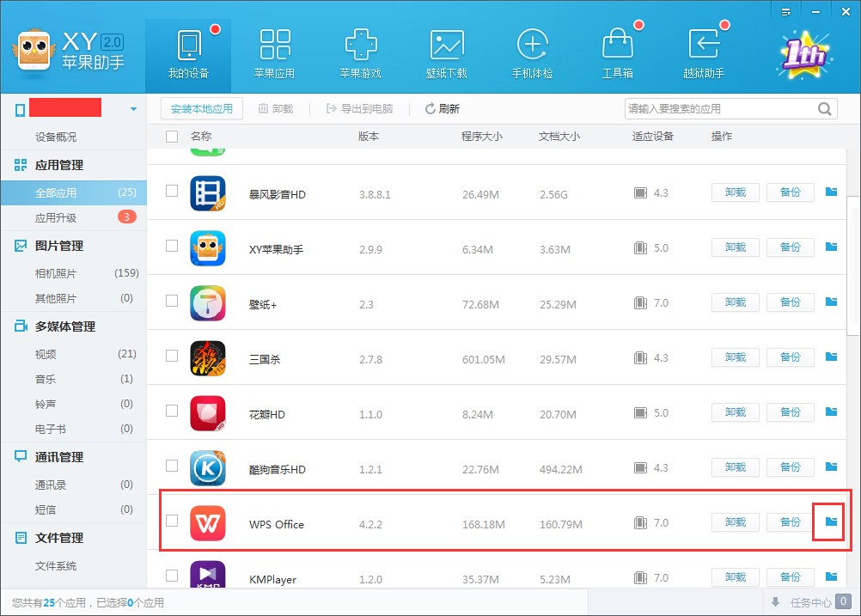Check the KMPlayer row checkbox
The image size is (861, 616).
[172, 576]
